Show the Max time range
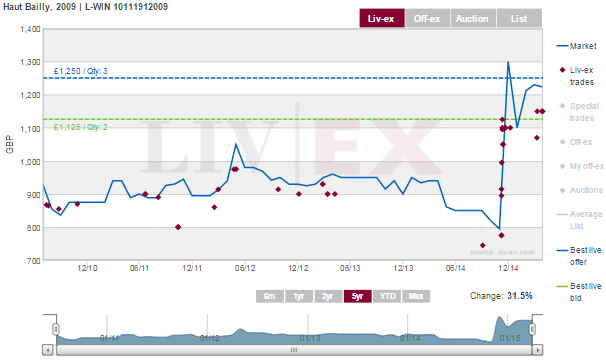Screen dimensions: 606x361 (x=416, y=296)
